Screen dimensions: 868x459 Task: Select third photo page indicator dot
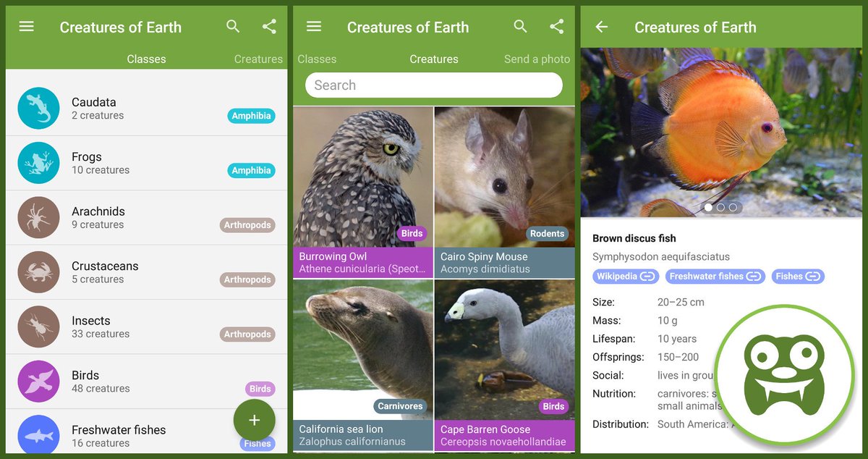tap(733, 207)
